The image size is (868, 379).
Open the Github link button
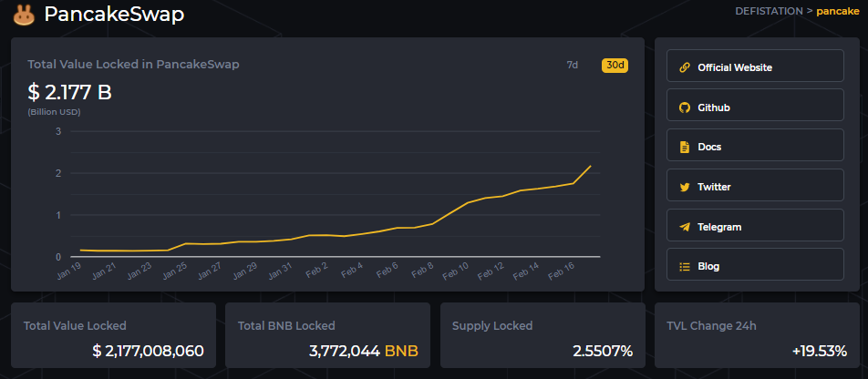(755, 105)
